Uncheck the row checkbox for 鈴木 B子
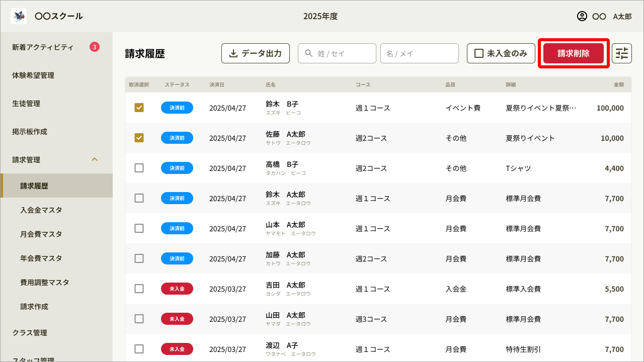 coord(139,108)
